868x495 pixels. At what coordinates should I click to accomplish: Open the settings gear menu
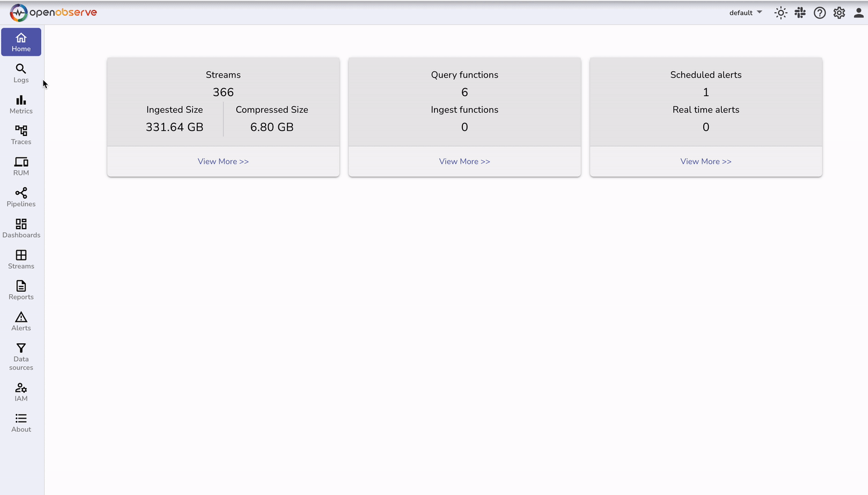[839, 12]
